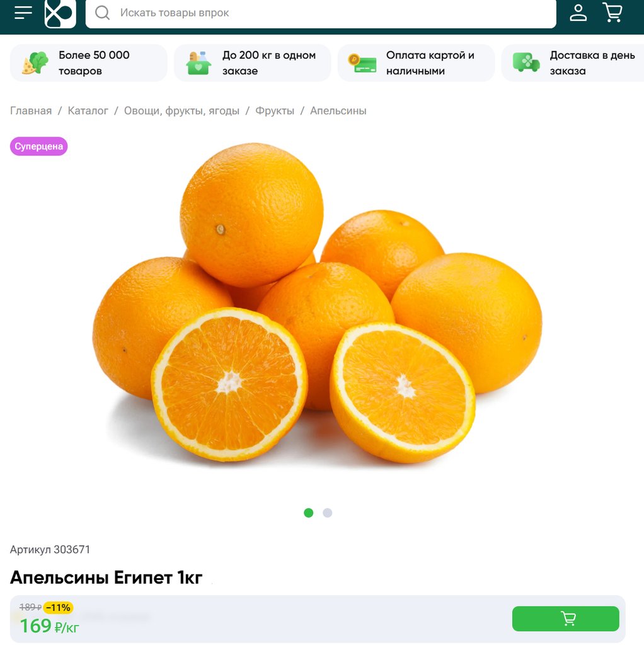Select the second image carousel dot
644x645 pixels.
(x=327, y=513)
